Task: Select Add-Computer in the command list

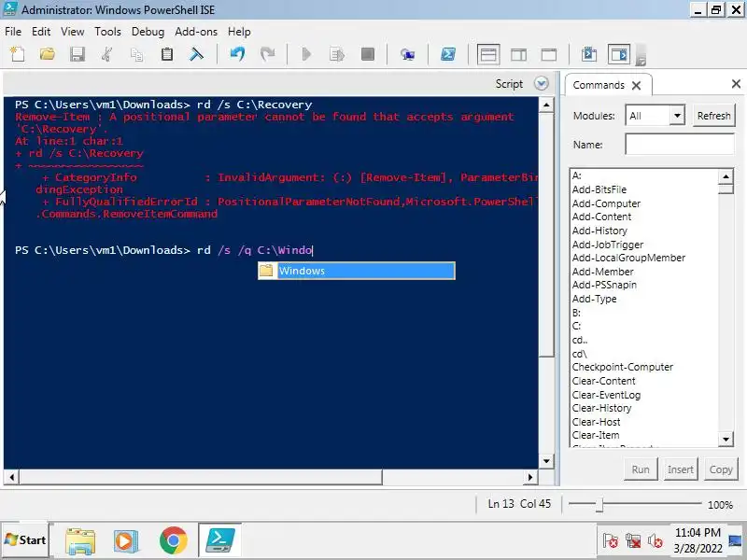Action: [x=606, y=203]
